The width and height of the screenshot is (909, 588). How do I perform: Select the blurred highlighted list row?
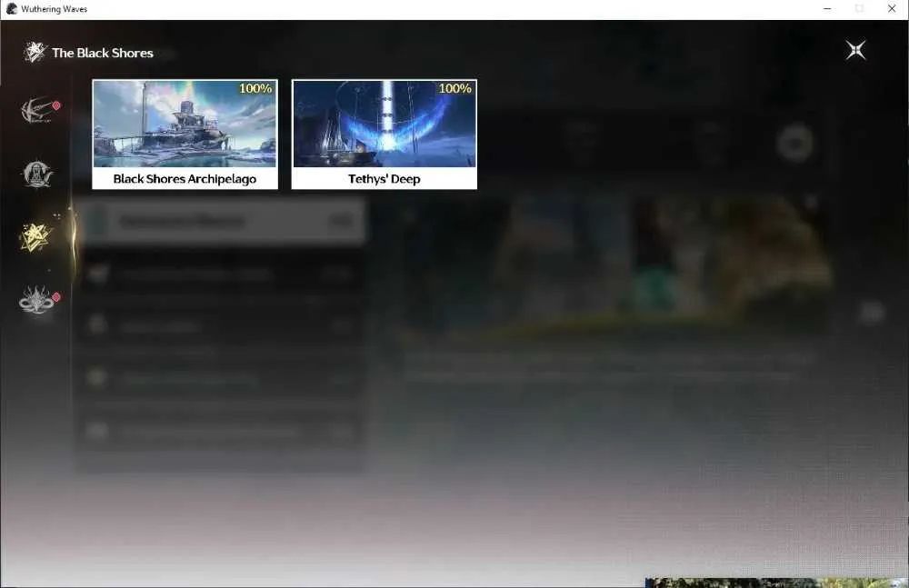(x=222, y=221)
